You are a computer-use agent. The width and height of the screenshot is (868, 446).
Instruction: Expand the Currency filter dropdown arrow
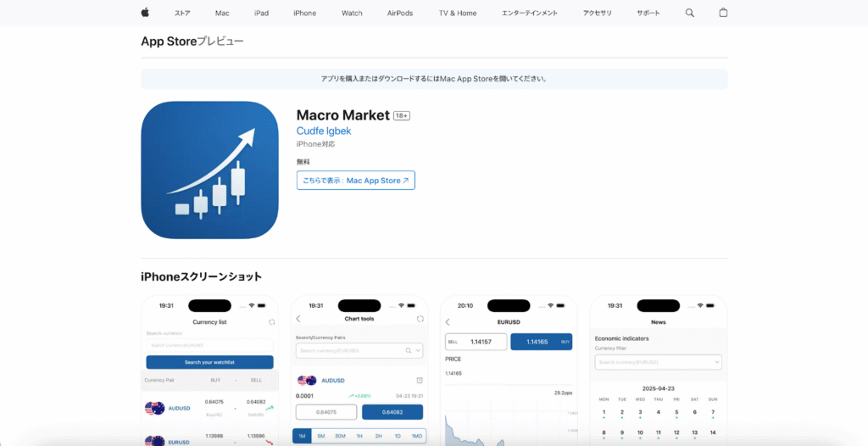[717, 362]
